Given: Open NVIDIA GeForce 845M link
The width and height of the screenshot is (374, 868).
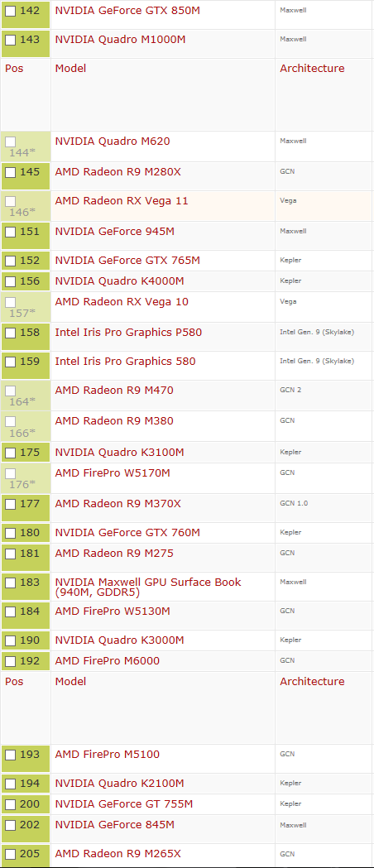Looking at the screenshot, I should tap(114, 825).
